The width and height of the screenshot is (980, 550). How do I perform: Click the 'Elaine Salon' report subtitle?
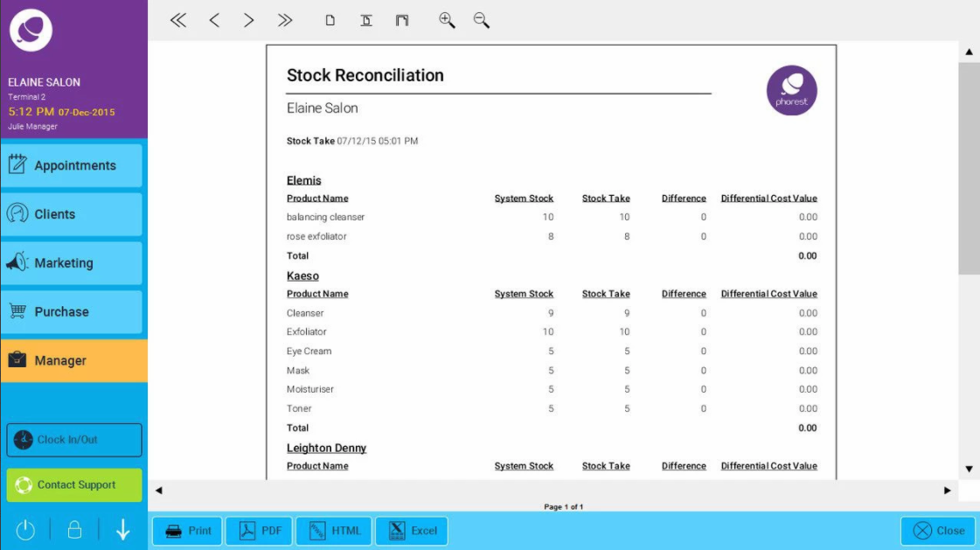pyautogui.click(x=322, y=108)
